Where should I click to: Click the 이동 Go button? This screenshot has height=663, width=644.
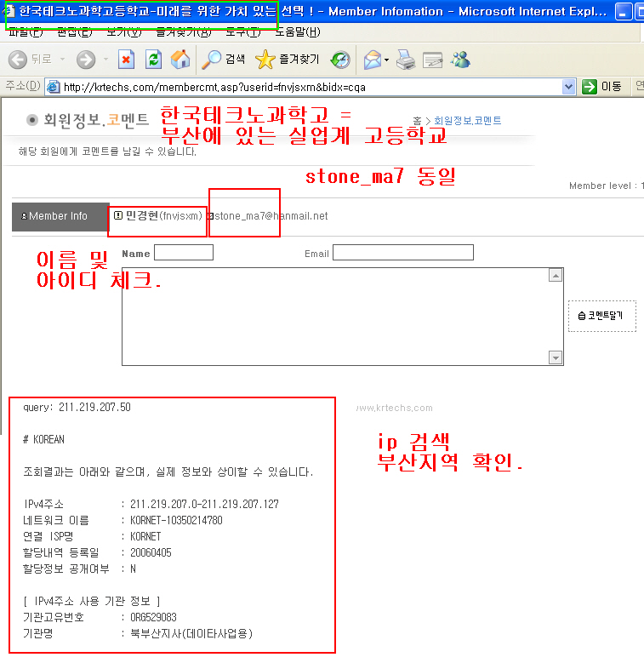tap(601, 87)
